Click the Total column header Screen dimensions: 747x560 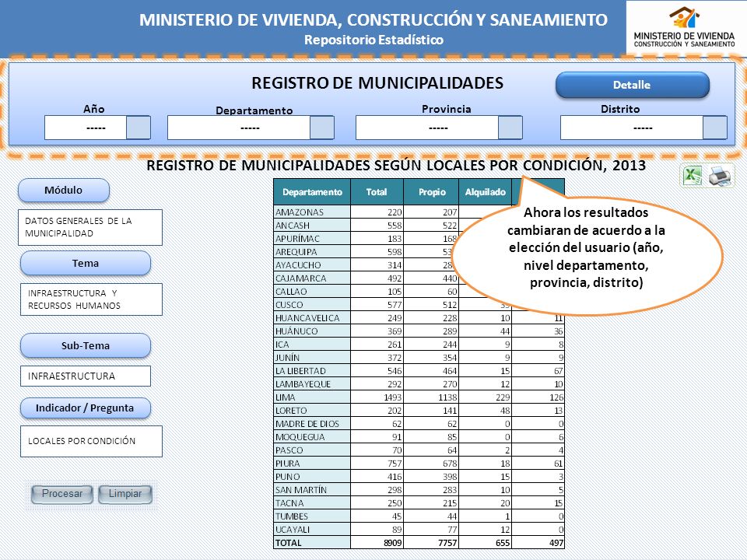pyautogui.click(x=377, y=192)
